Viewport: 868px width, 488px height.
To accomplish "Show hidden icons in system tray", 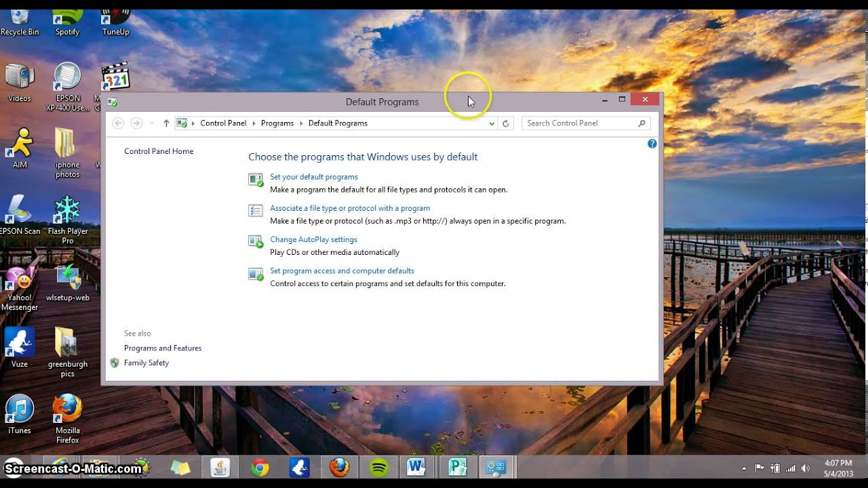I will click(x=744, y=468).
